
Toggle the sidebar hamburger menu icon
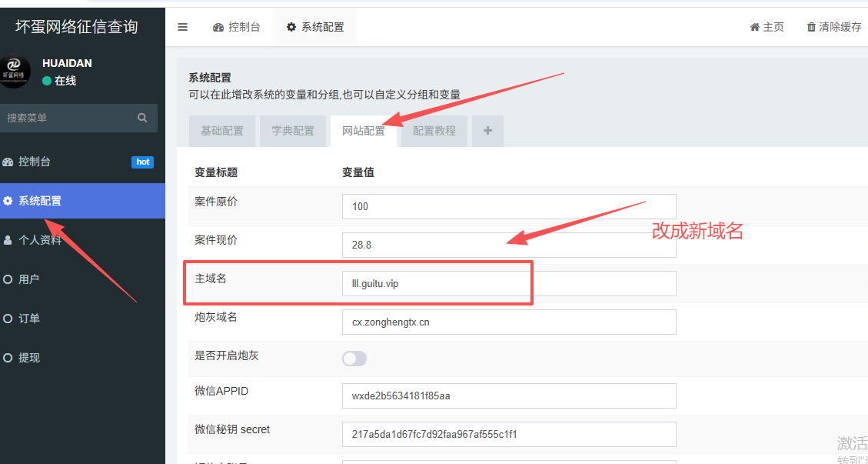182,27
